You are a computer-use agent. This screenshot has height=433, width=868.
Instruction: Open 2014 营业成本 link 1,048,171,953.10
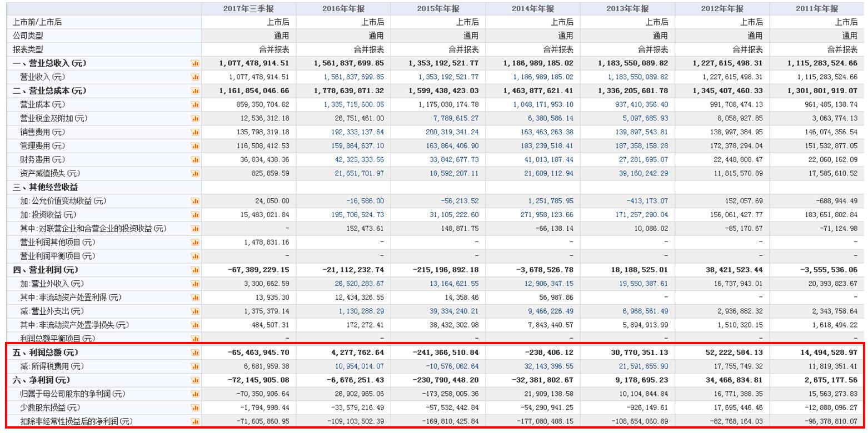click(543, 104)
